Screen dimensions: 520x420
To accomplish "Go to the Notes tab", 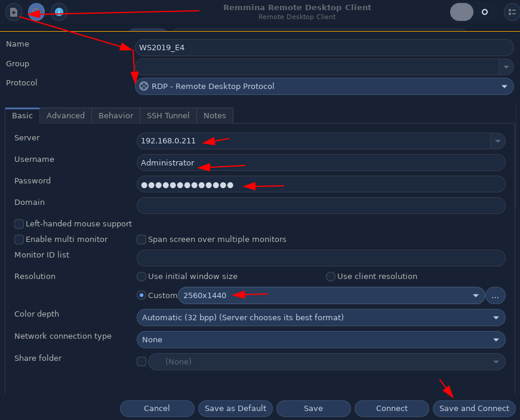I will coord(215,115).
